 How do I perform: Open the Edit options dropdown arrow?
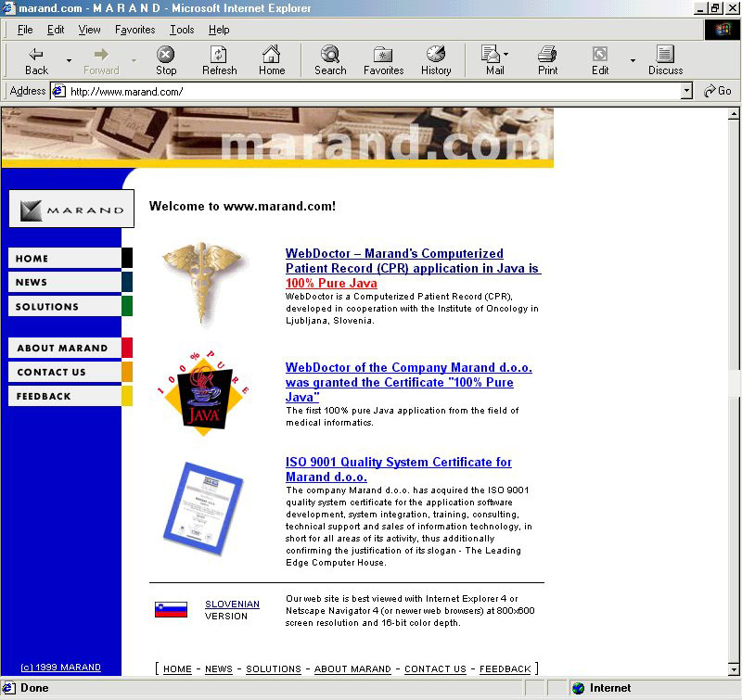[633, 60]
